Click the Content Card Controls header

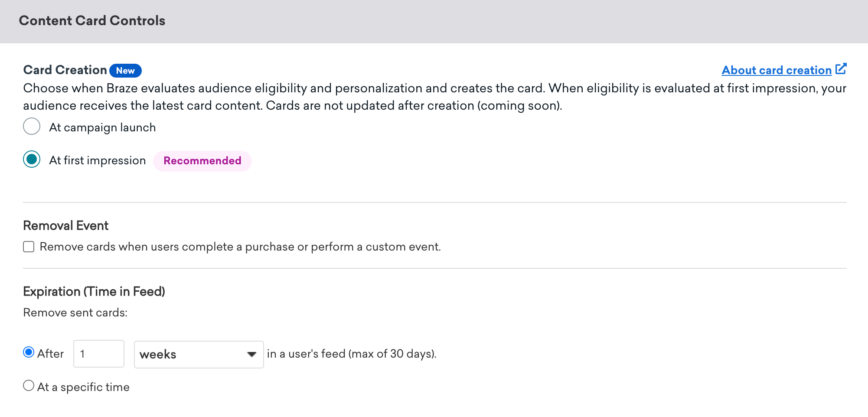click(x=92, y=21)
